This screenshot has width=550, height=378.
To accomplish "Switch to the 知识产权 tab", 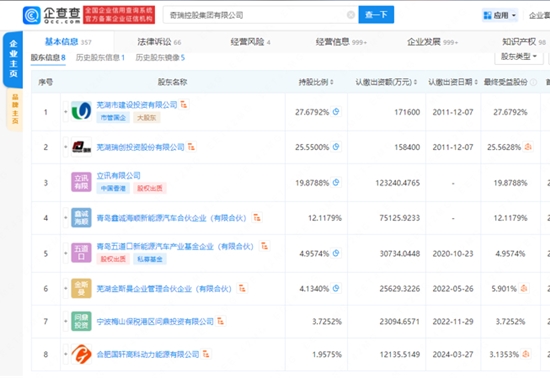I will [x=524, y=42].
